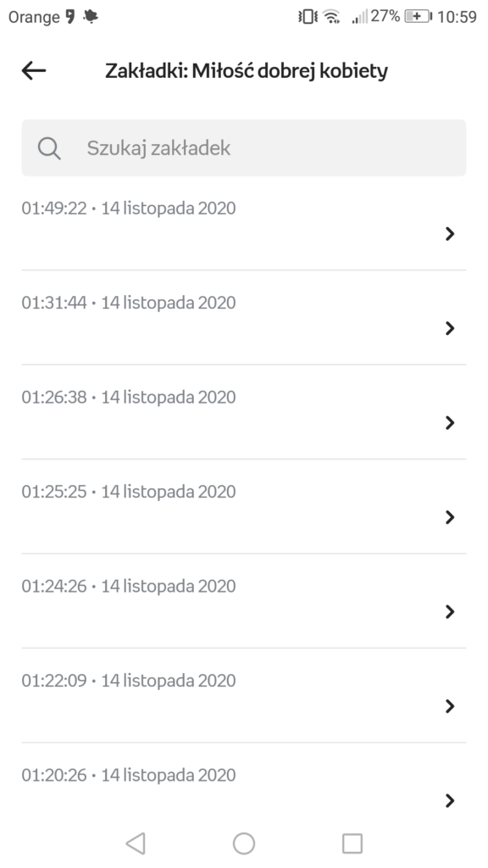Screen dimensions: 488x868
Task: Open bookmark from 01:49:22 via its chevron
Action: (x=450, y=233)
